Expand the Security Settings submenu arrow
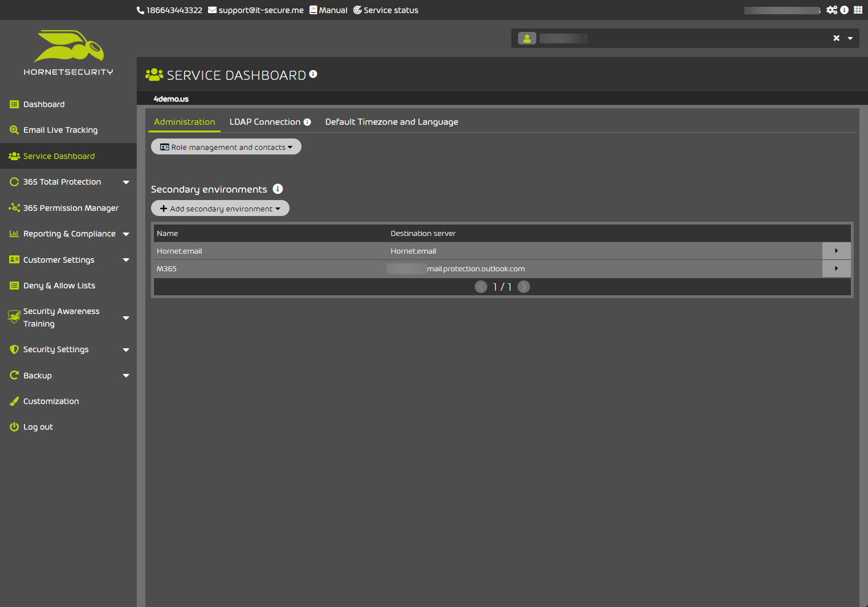This screenshot has height=607, width=868. (126, 350)
